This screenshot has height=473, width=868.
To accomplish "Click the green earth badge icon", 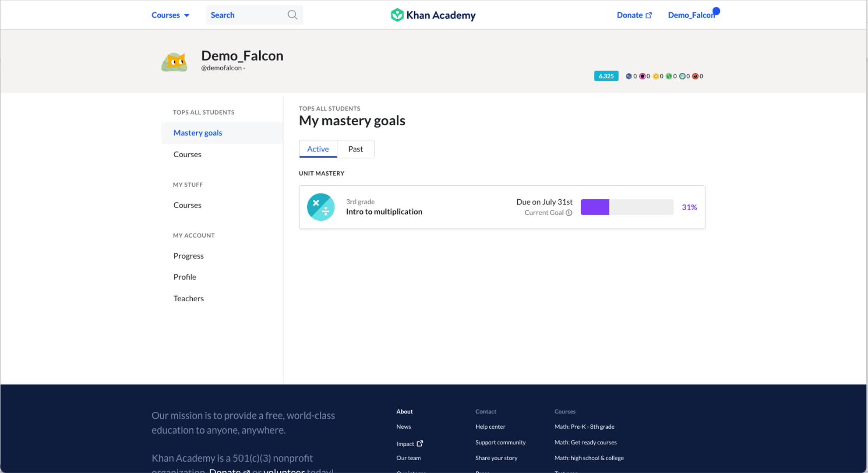I will point(669,76).
